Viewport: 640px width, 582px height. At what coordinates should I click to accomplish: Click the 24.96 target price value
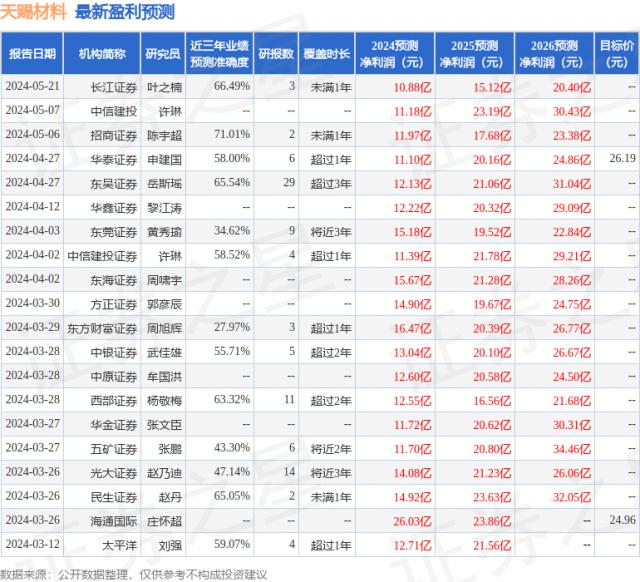tap(621, 520)
